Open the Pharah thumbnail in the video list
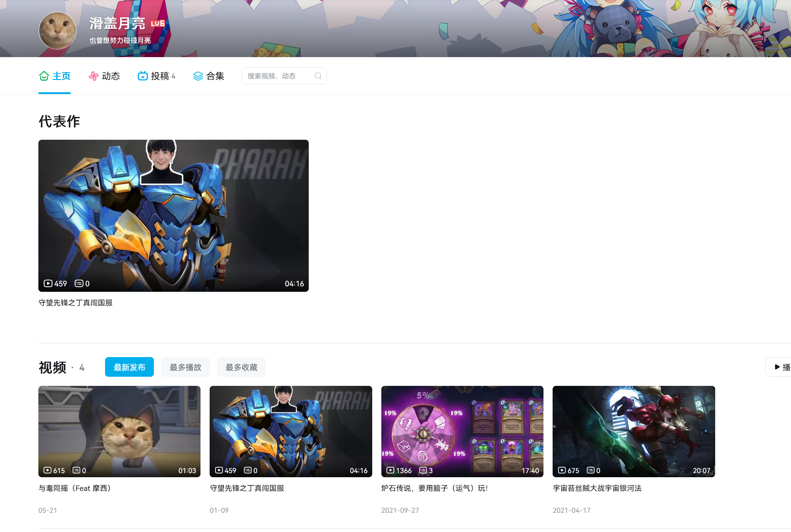The height and width of the screenshot is (532, 791). 291,432
